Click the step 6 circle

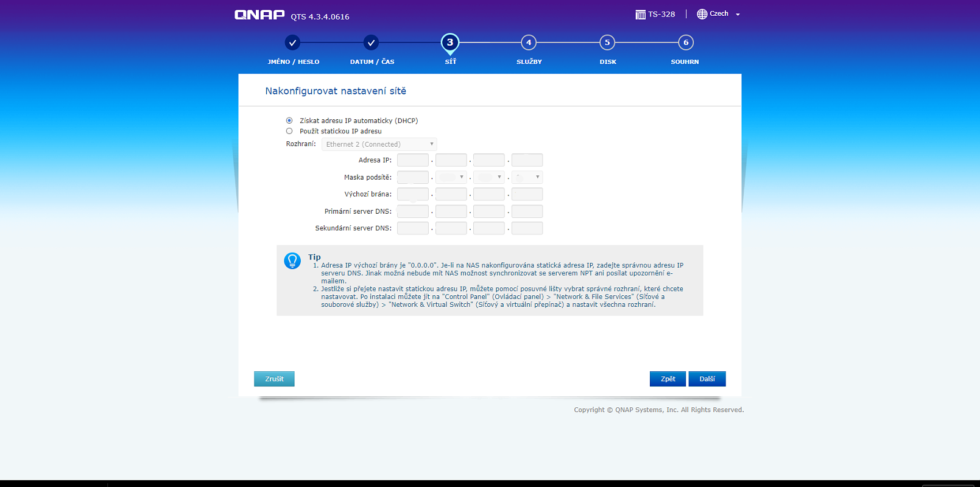[x=686, y=43]
